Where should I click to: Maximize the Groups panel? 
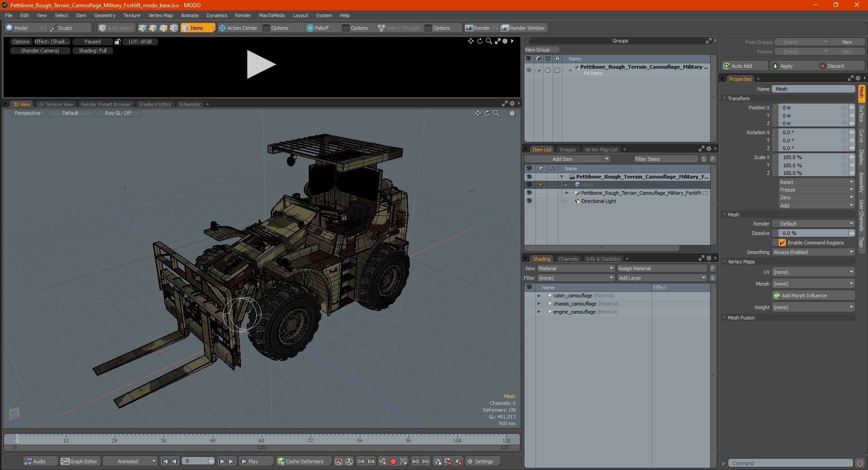tap(709, 41)
